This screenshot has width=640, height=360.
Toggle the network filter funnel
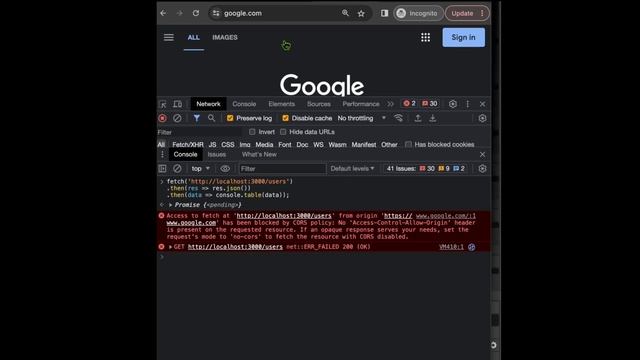[197, 118]
